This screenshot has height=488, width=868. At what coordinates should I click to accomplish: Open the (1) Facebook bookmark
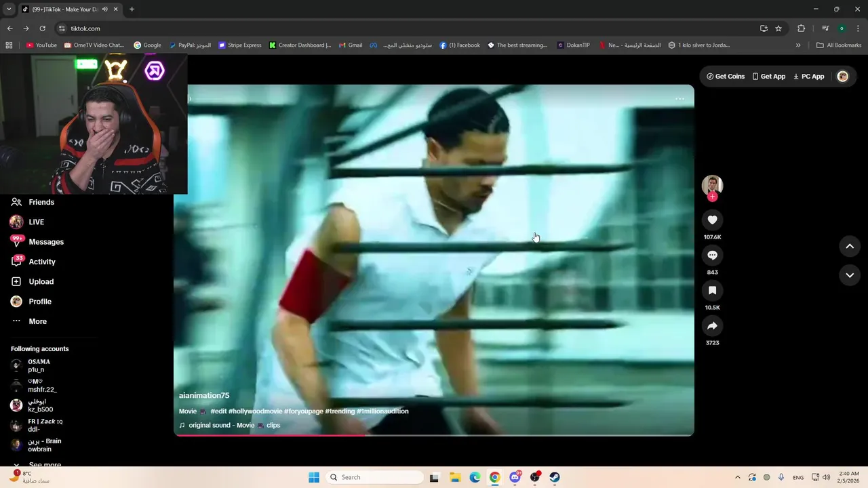(459, 45)
